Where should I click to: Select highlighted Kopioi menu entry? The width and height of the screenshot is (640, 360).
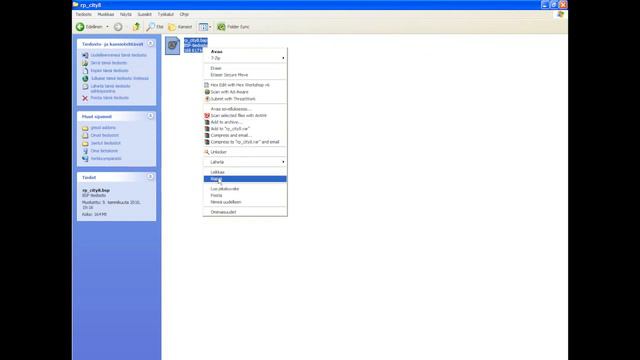click(245, 179)
